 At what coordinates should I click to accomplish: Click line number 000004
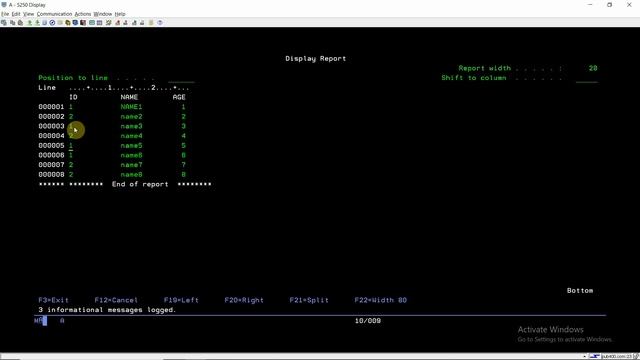pyautogui.click(x=51, y=136)
